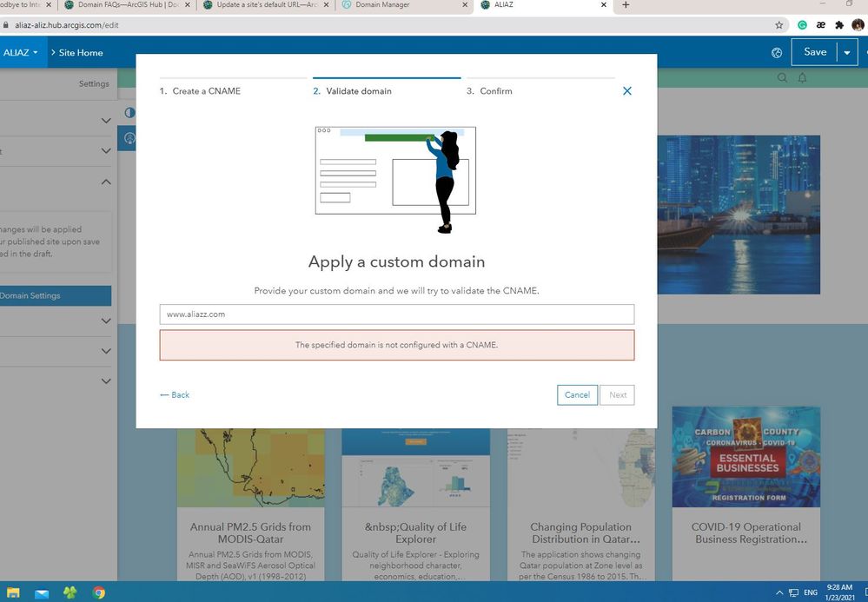Select step 2 Validate domain
Image resolution: width=868 pixels, height=602 pixels.
353,91
